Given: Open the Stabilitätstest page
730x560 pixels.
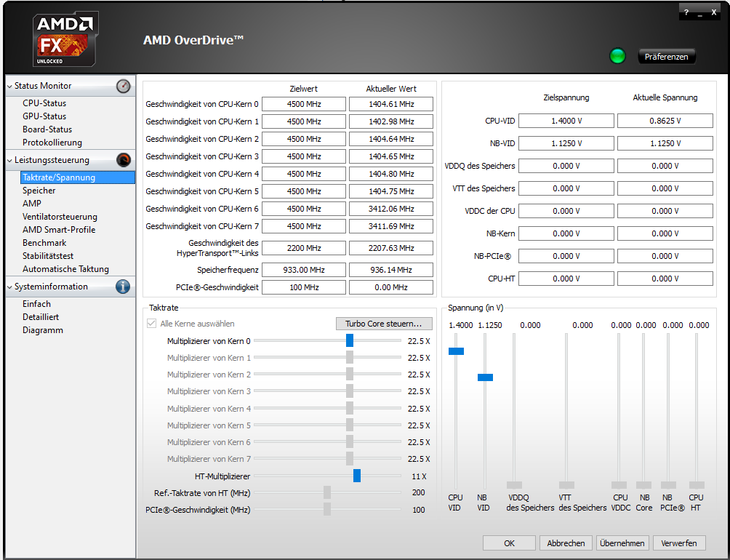Looking at the screenshot, I should (x=48, y=255).
